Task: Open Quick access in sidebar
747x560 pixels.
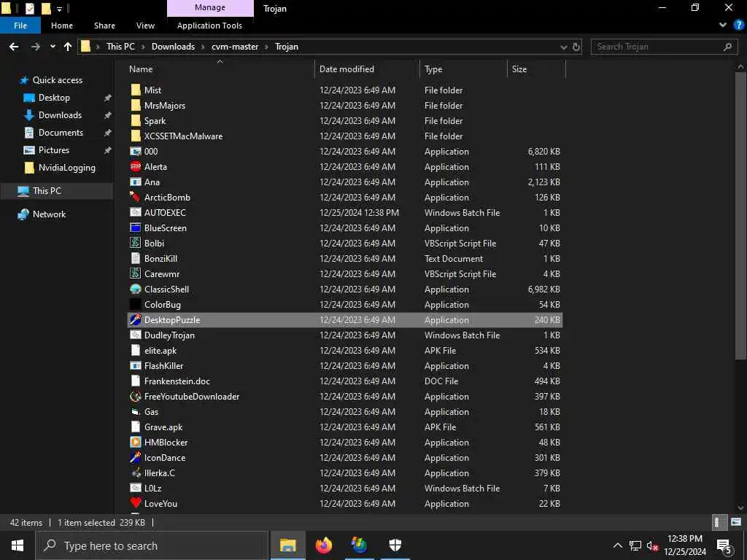Action: 57,80
